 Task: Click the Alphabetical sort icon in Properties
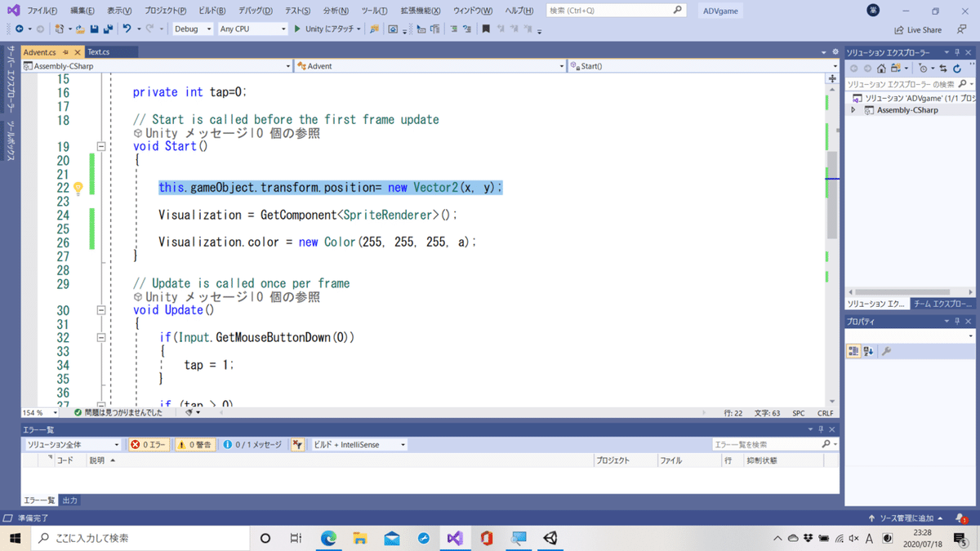pos(868,351)
